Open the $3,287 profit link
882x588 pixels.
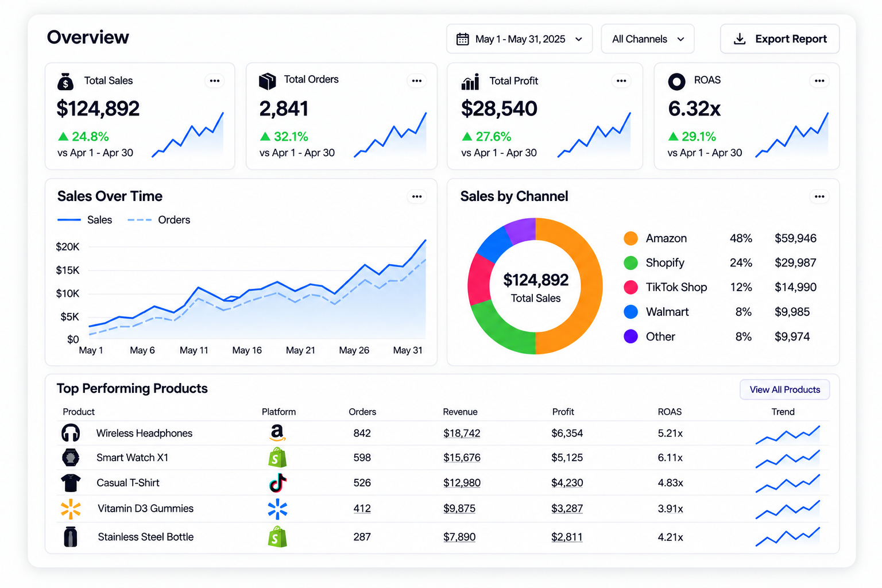click(x=567, y=509)
